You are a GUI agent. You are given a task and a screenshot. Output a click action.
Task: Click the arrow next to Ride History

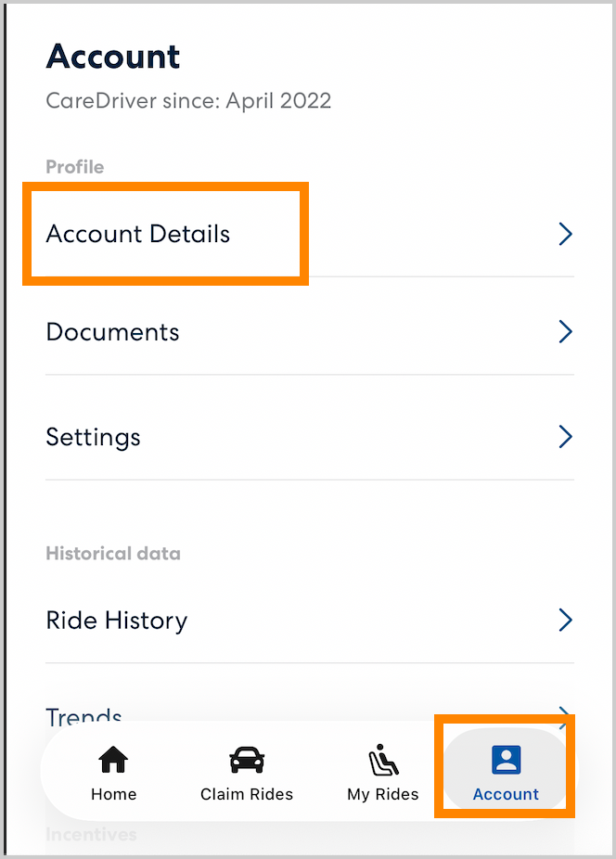tap(566, 620)
